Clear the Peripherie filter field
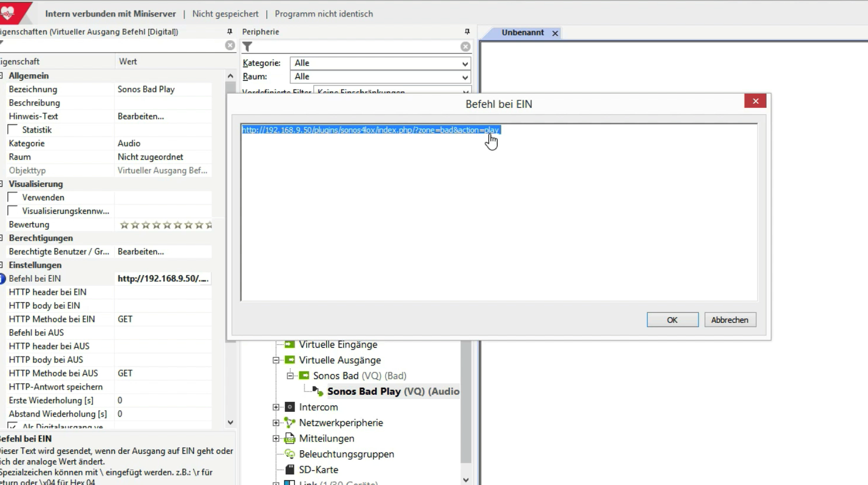The image size is (868, 485). click(466, 47)
